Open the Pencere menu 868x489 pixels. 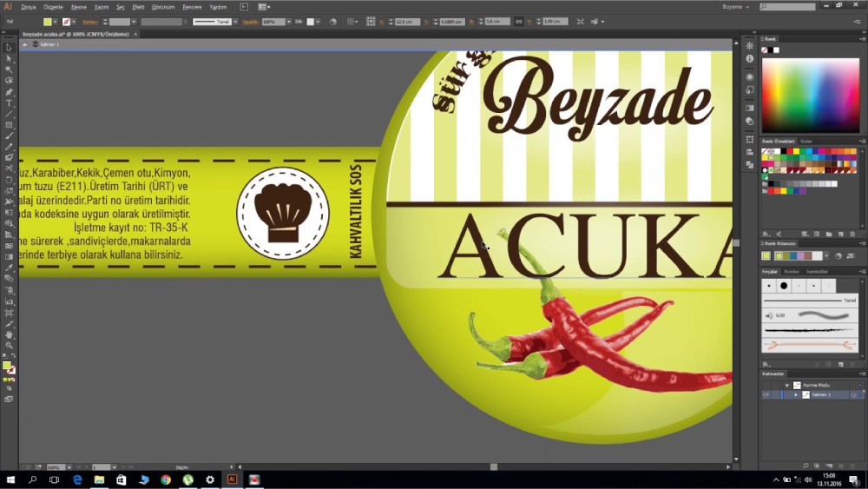click(x=192, y=7)
